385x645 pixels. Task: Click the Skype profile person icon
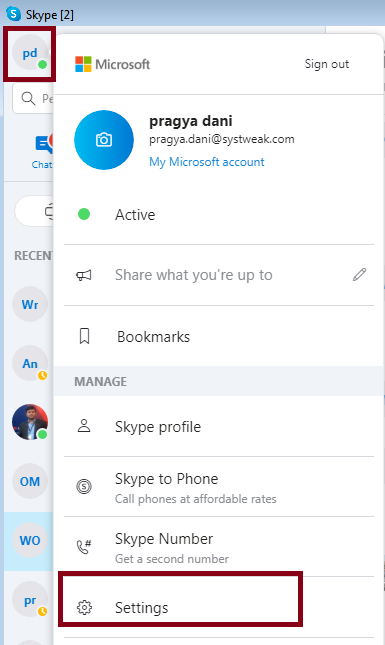84,426
